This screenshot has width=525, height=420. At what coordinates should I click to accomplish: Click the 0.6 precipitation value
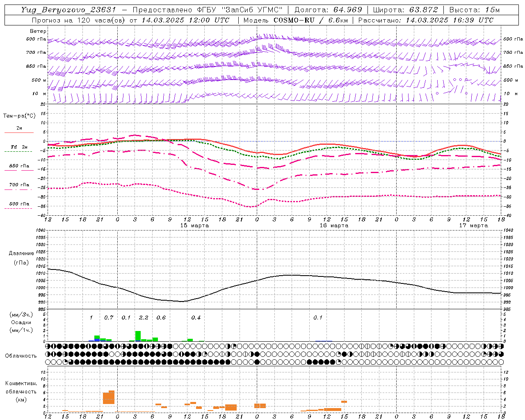pyautogui.click(x=161, y=318)
